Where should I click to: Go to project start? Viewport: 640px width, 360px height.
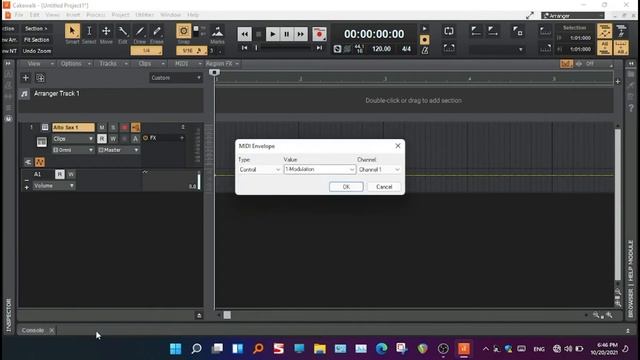[244, 48]
